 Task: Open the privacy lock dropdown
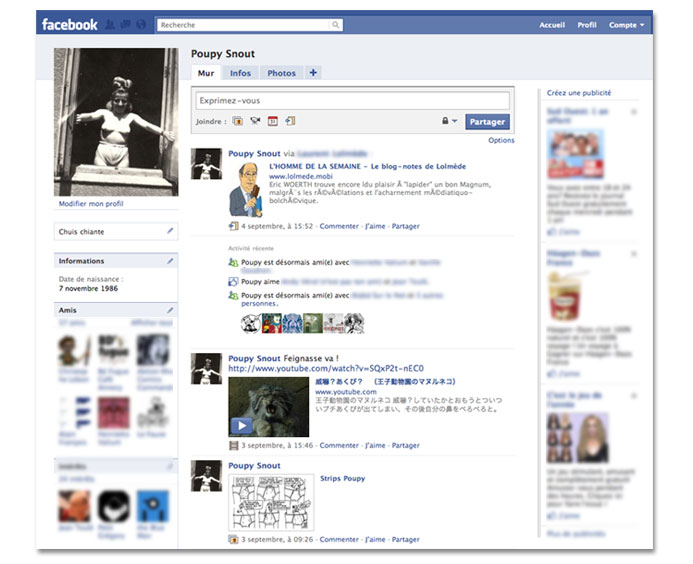(449, 121)
